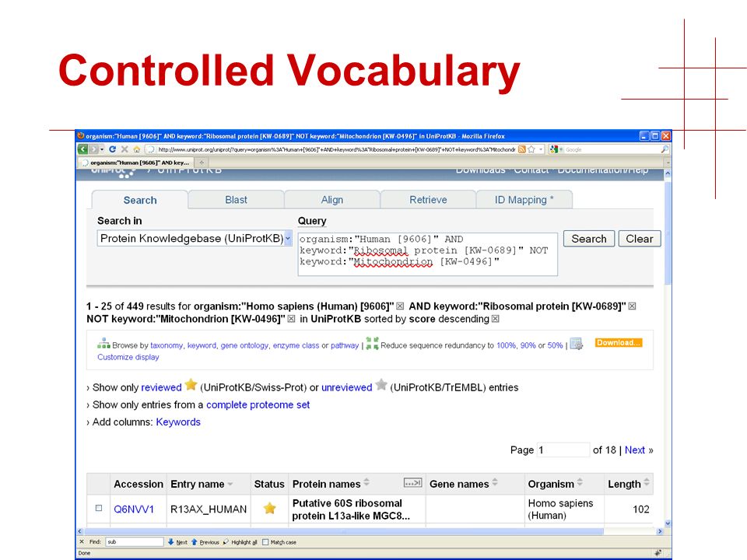The height and width of the screenshot is (560, 747).
Task: Open the address bar history dropdown
Action: click(541, 149)
